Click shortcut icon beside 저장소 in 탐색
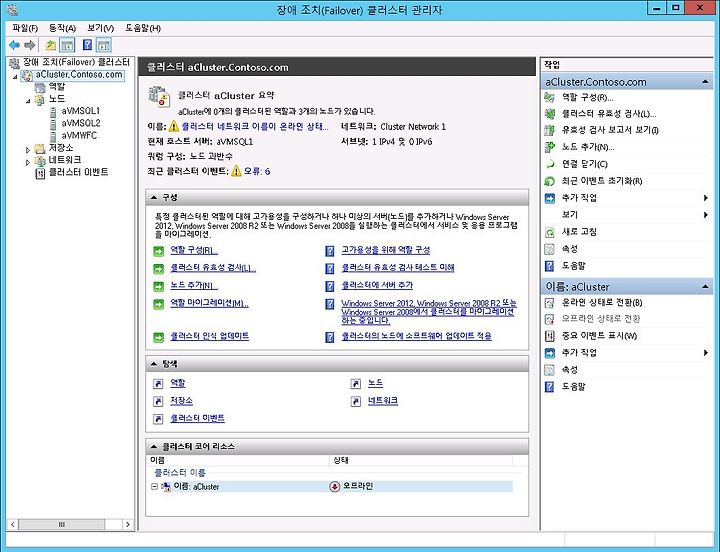 (x=158, y=401)
